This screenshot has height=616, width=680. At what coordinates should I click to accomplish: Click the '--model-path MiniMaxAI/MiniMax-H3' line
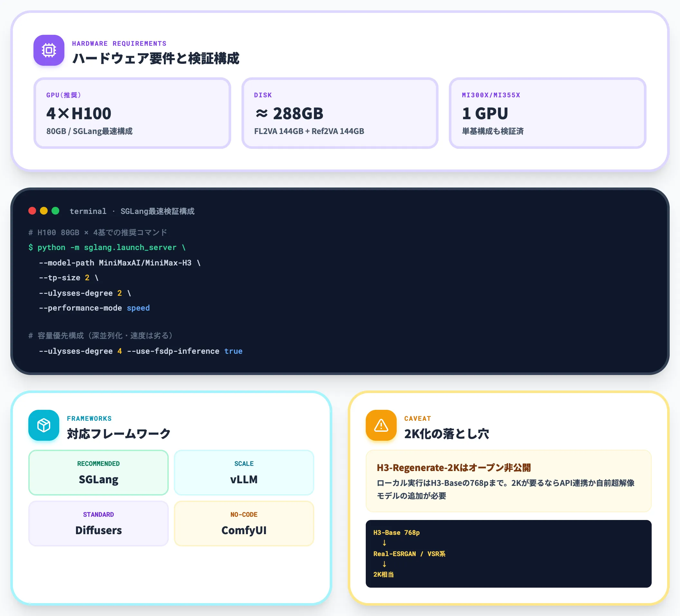(120, 263)
